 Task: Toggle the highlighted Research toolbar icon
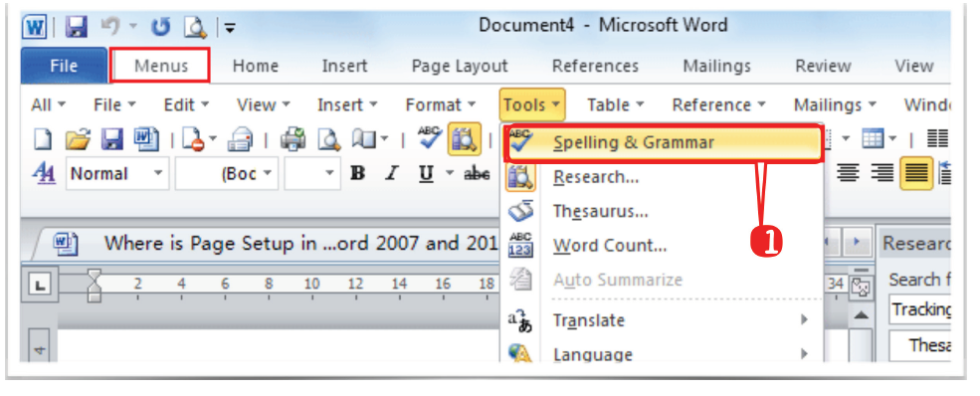pos(465,139)
